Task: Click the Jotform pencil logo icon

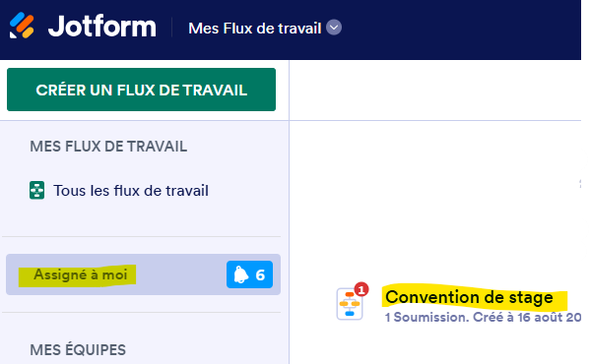Action: [x=22, y=26]
